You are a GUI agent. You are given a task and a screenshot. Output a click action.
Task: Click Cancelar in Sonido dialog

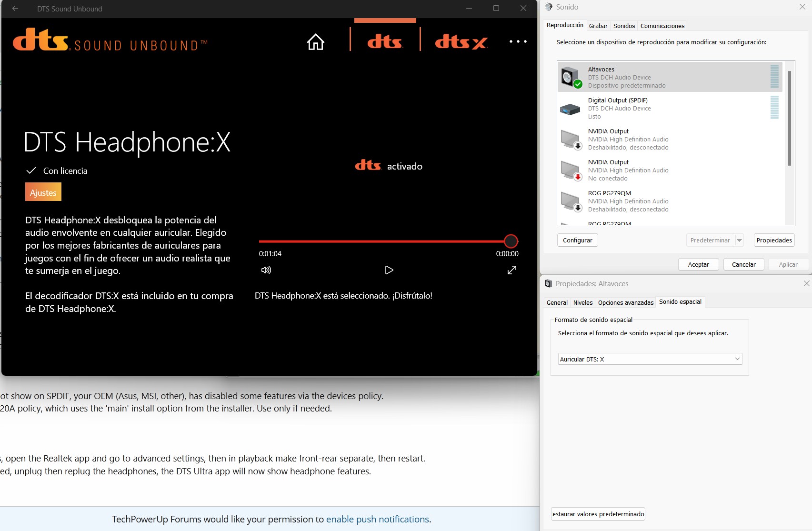pyautogui.click(x=744, y=264)
